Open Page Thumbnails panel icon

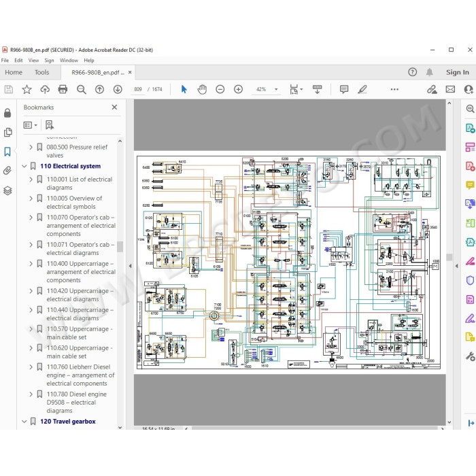pos(7,133)
